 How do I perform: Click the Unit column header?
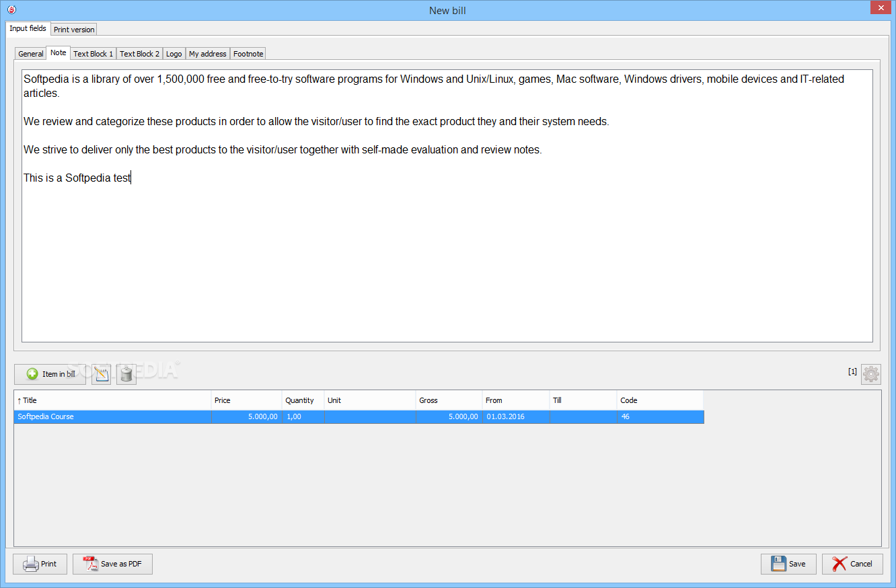point(370,400)
